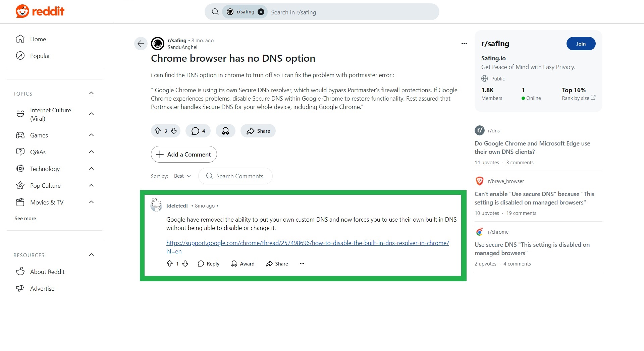The height and width of the screenshot is (351, 644).
Task: Remove the r/safing search filter chip
Action: click(261, 12)
